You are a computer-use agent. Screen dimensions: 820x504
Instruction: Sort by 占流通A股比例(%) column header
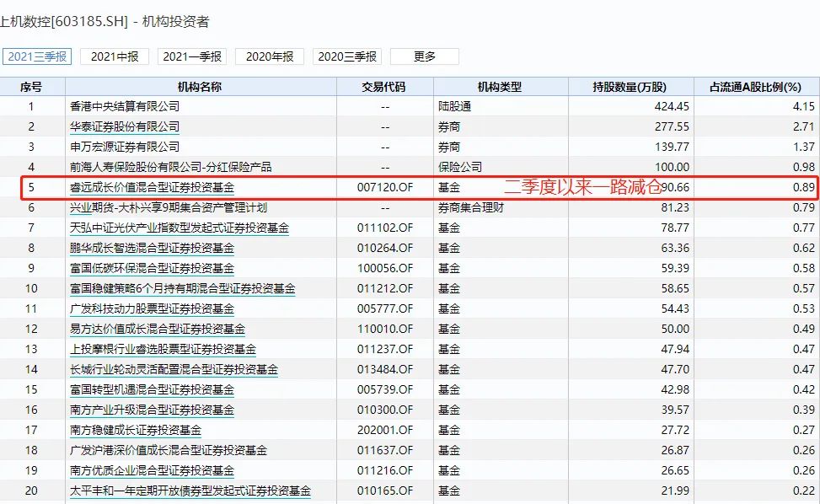click(756, 87)
